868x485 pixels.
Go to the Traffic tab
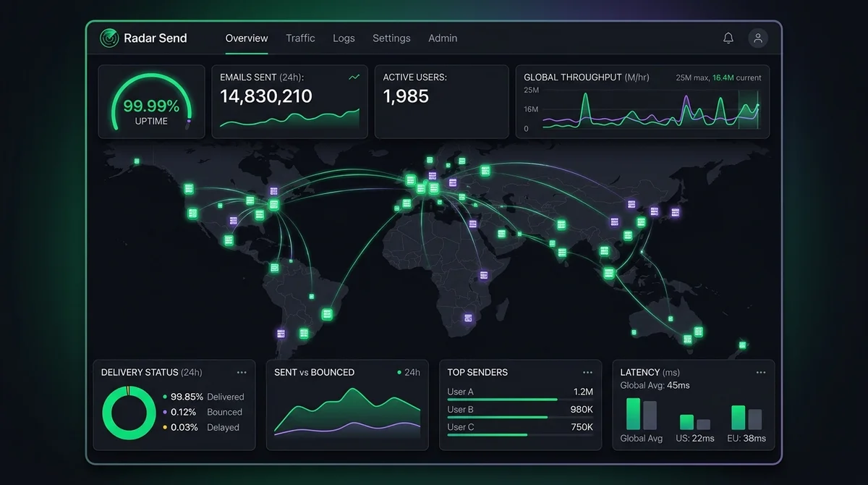point(300,38)
